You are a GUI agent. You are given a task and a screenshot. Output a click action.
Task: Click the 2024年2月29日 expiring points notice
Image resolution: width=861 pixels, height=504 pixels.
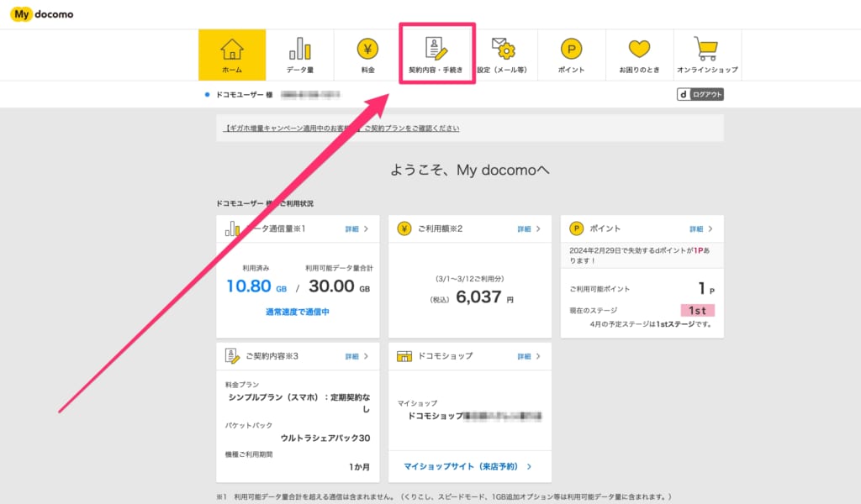640,255
